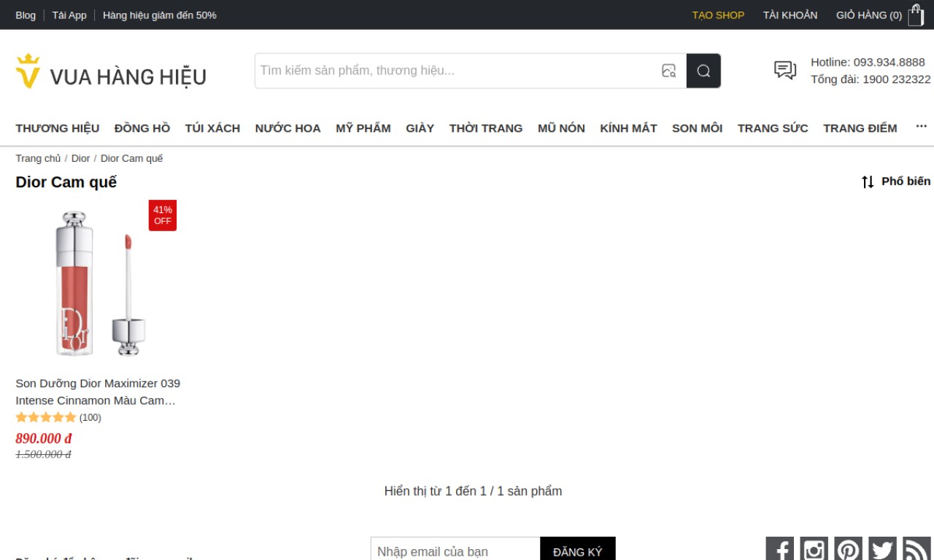Click the 1.500.000 đ original price
Viewport: 934px width, 560px height.
click(x=43, y=454)
